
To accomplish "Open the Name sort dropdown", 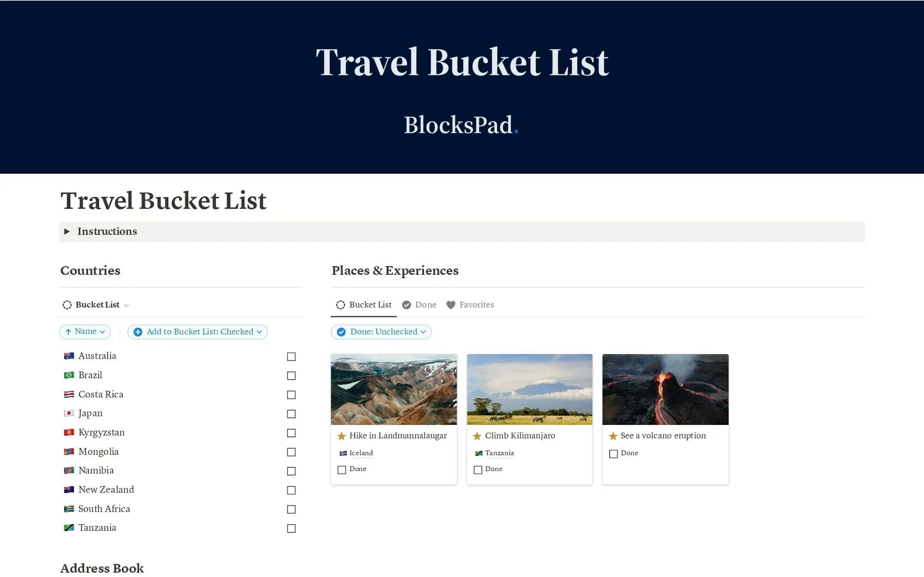I will pos(85,332).
